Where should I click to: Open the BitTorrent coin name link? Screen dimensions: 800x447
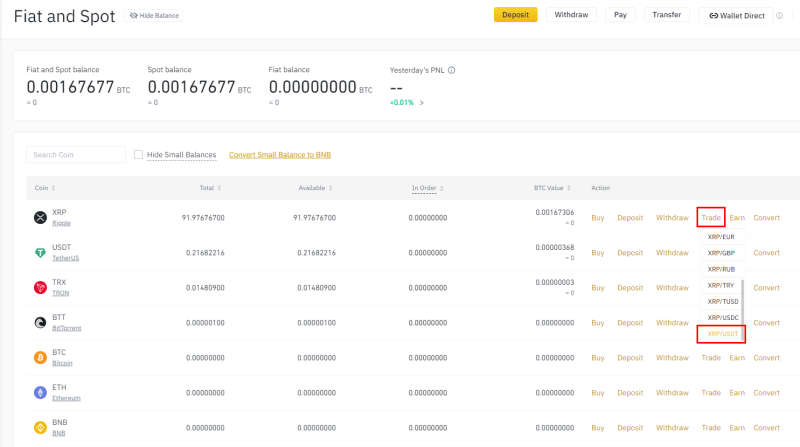click(66, 328)
